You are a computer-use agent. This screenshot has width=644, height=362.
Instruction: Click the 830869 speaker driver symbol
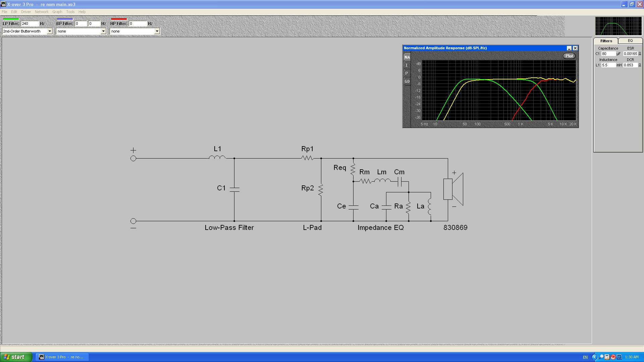453,189
